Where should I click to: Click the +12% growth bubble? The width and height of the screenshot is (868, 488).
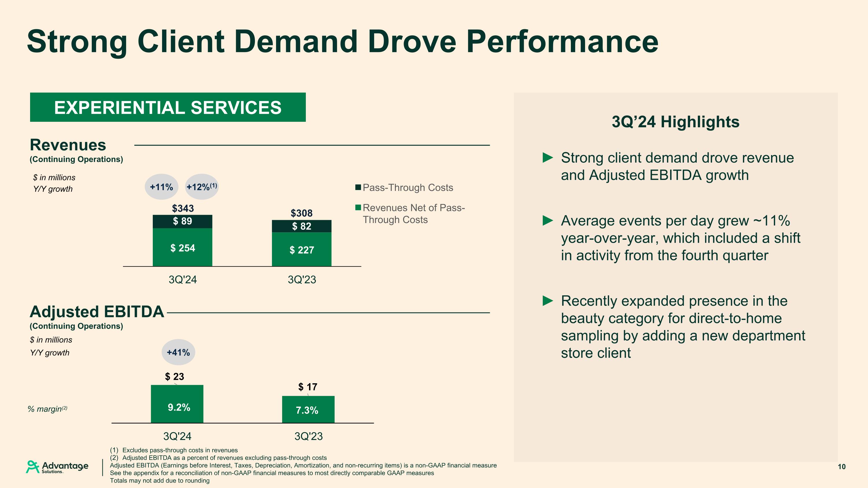(x=201, y=187)
